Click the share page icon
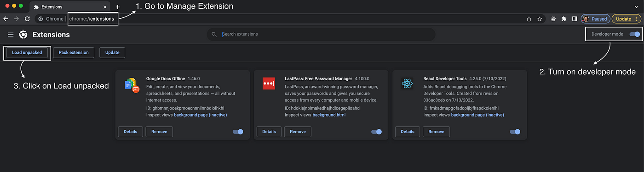Viewport: 644px width, 172px height. (x=529, y=19)
